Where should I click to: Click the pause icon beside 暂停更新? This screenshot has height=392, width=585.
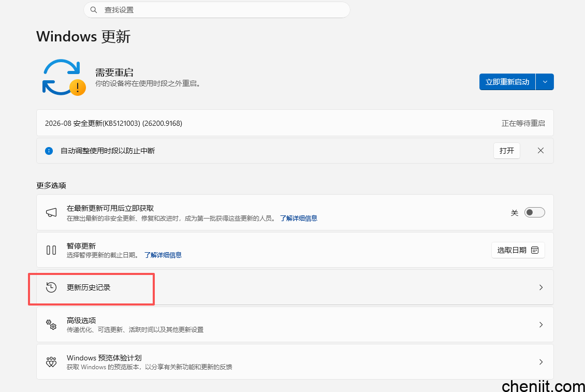tap(51, 250)
